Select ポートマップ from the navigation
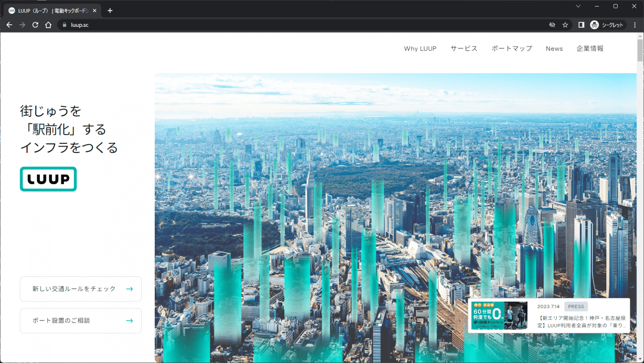 click(x=512, y=48)
